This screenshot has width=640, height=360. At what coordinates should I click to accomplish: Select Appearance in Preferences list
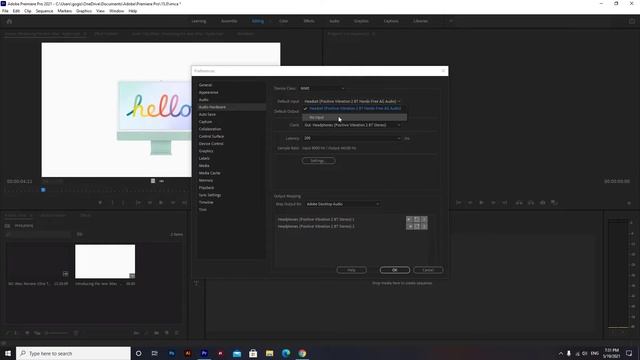point(208,92)
